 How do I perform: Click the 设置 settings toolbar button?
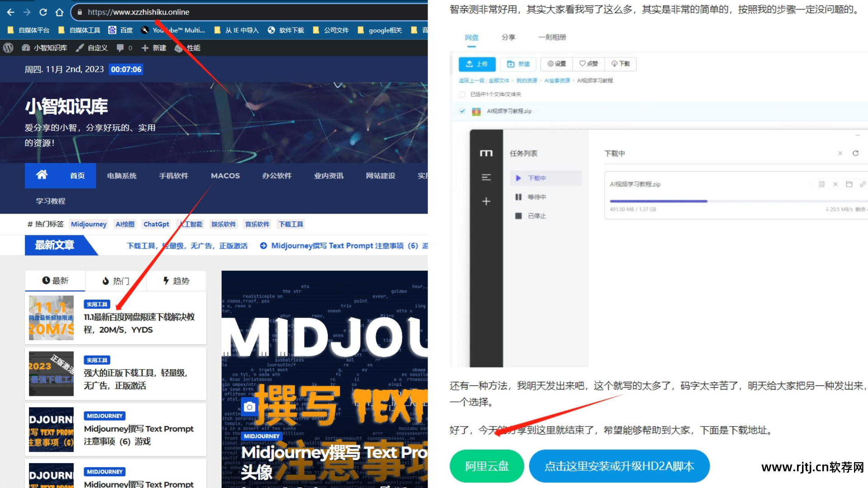557,64
